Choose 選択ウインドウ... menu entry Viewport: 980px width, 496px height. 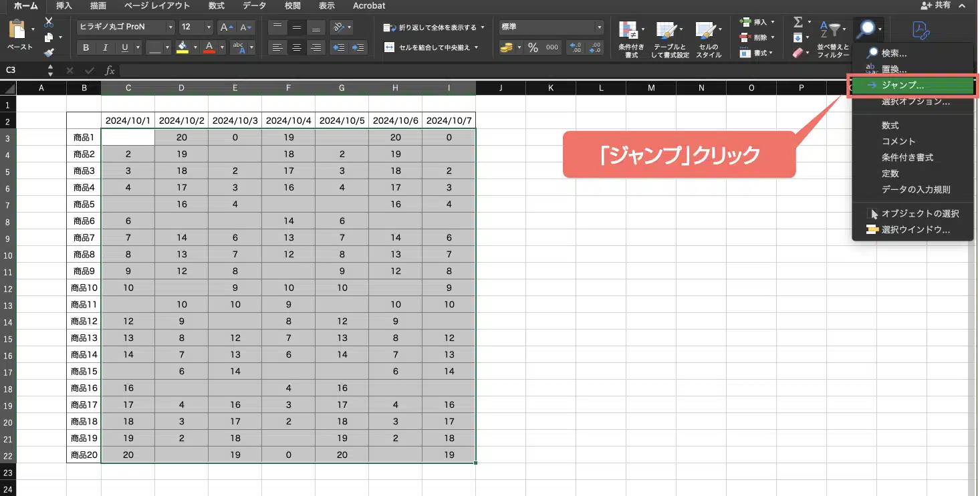pos(912,230)
